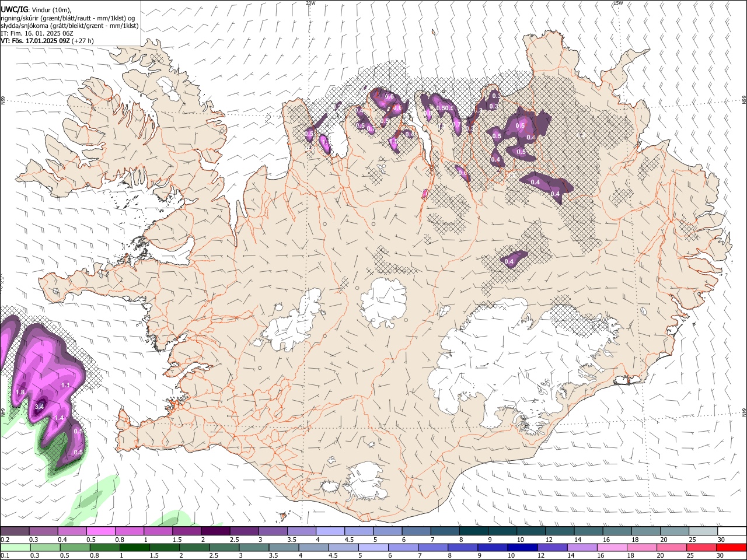Screen dimensions: 747x560
Task: Click the 'UWC/IG' title text
Action: [x=14, y=9]
